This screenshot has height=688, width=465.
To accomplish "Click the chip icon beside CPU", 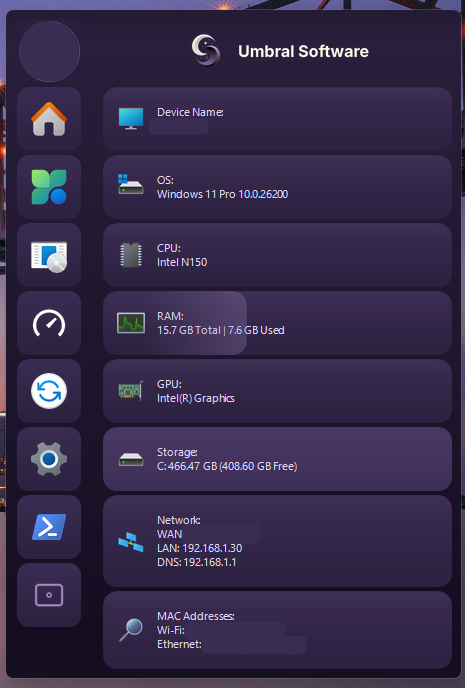I will coord(131,255).
